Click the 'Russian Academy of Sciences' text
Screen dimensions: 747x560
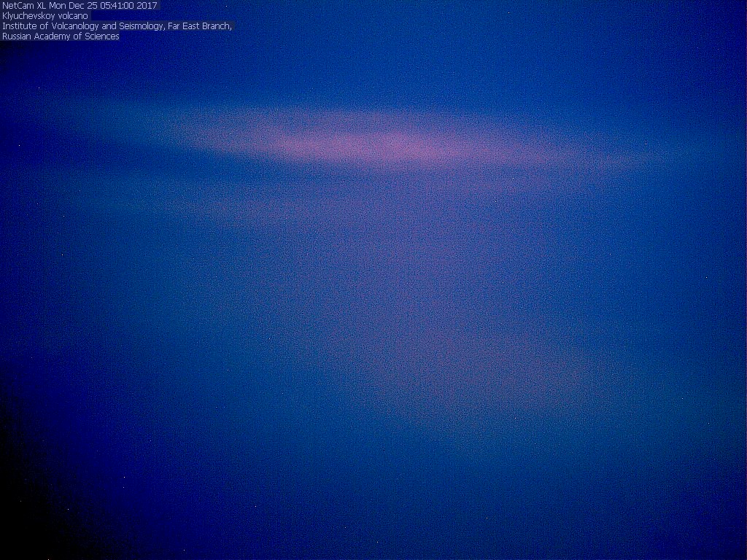(61, 36)
